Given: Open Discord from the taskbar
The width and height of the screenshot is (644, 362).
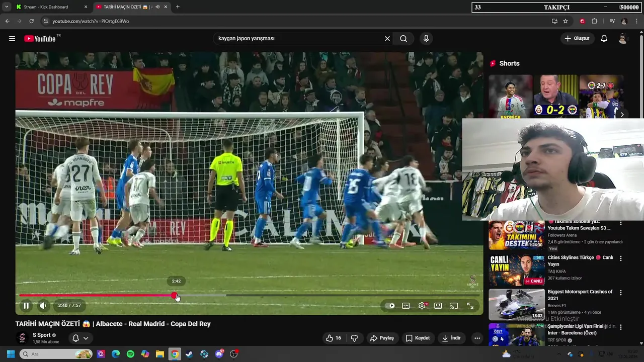Looking at the screenshot, I should pyautogui.click(x=219, y=354).
